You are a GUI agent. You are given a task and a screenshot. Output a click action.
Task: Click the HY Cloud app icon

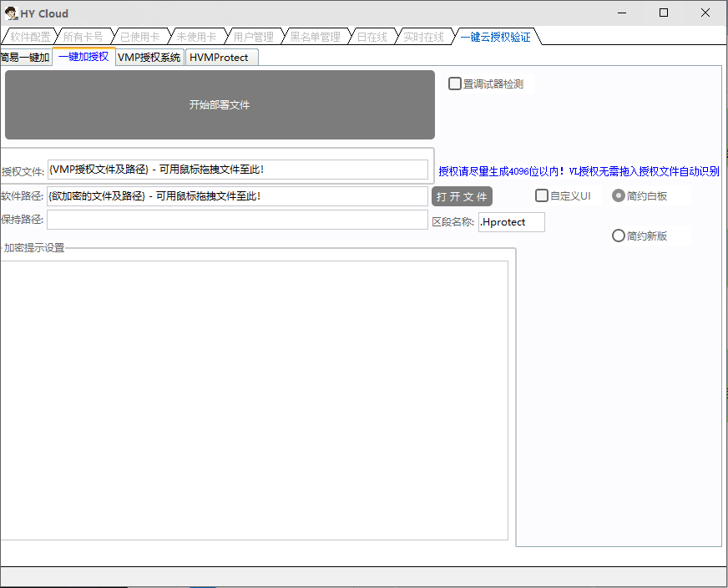11,13
